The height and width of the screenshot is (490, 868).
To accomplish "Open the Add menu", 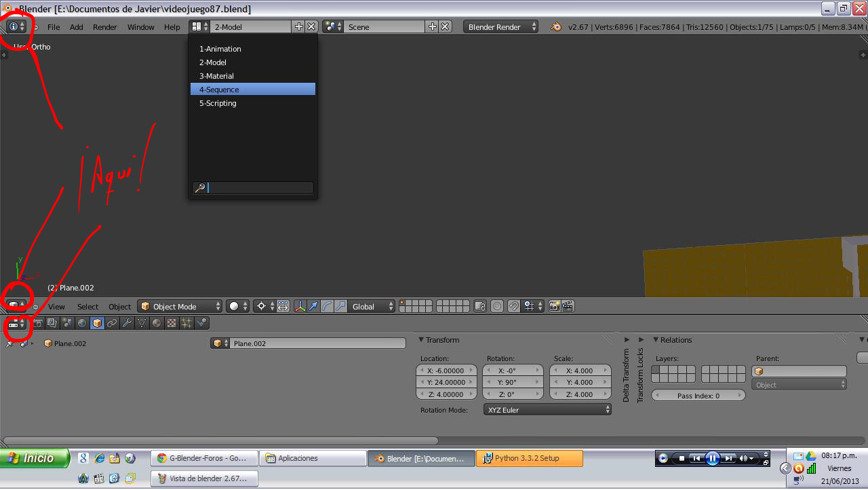I will tap(77, 27).
